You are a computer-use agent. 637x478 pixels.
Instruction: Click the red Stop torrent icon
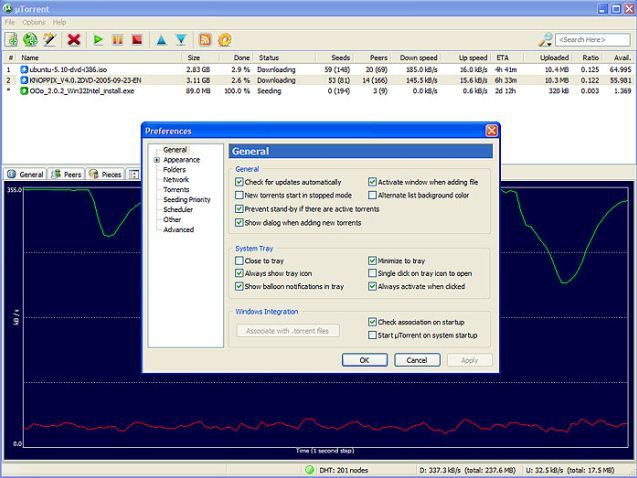click(137, 40)
